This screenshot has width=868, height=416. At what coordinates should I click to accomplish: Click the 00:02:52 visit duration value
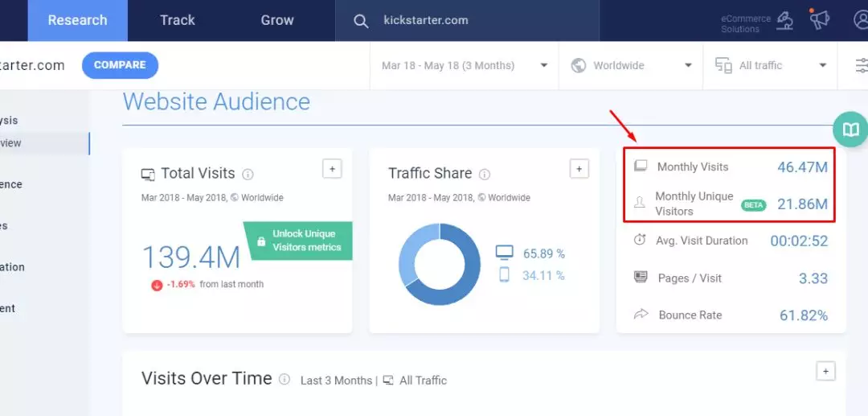[800, 241]
